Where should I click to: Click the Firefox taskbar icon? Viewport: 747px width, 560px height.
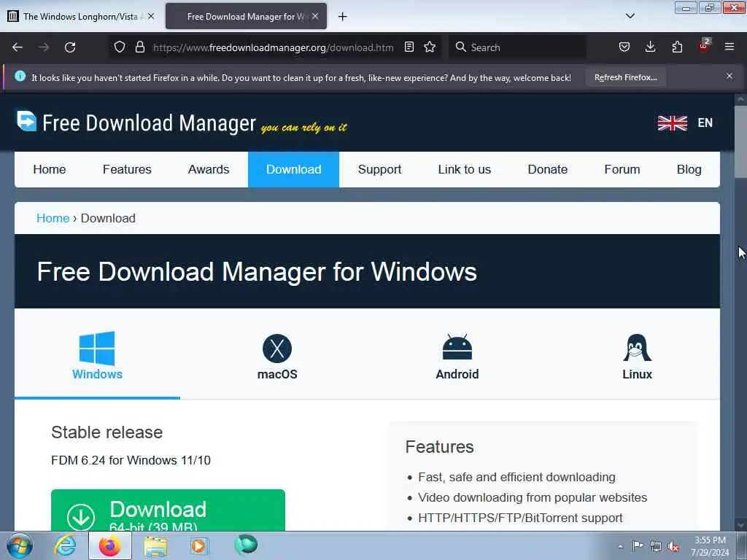coord(110,545)
